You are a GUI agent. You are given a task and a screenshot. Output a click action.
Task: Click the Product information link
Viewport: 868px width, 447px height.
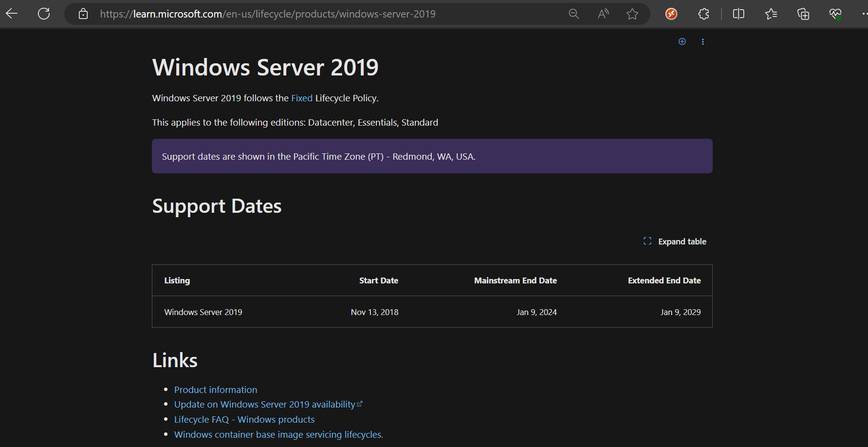pos(215,390)
